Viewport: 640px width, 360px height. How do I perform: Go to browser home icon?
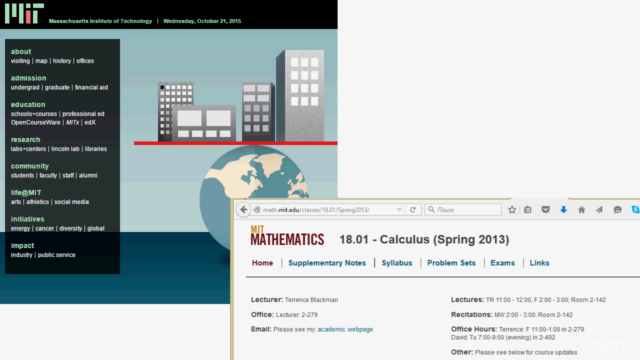point(582,210)
